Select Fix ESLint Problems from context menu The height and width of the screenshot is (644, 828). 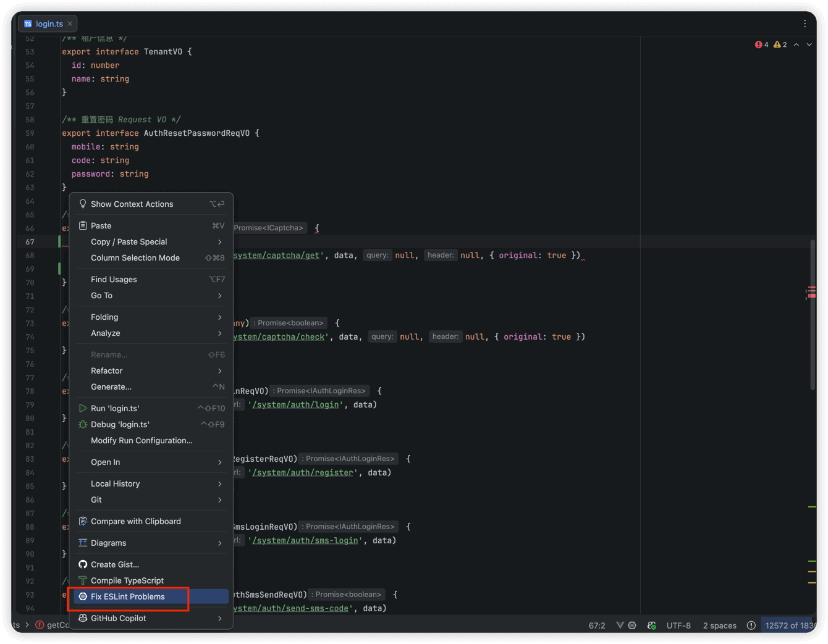click(x=128, y=596)
